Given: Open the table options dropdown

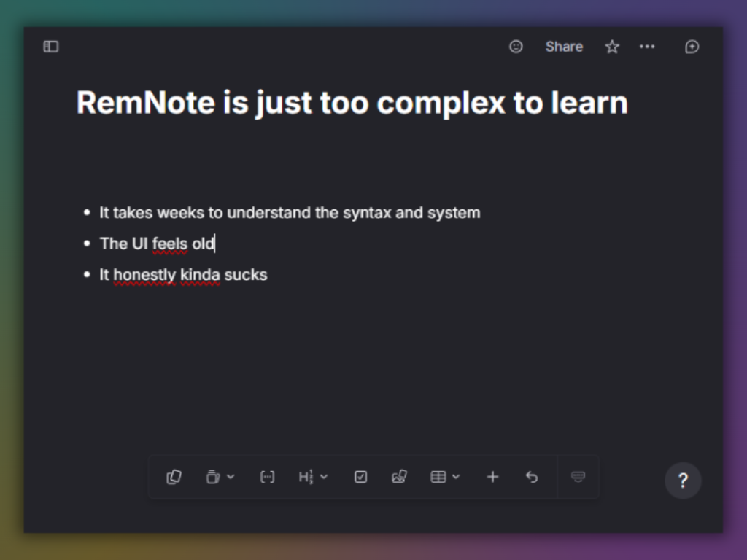Looking at the screenshot, I should click(x=455, y=477).
